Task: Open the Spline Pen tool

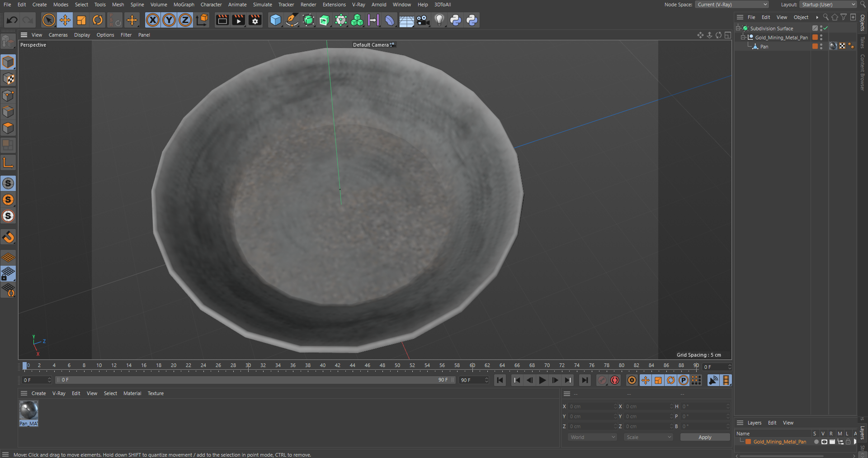Action: [x=292, y=20]
